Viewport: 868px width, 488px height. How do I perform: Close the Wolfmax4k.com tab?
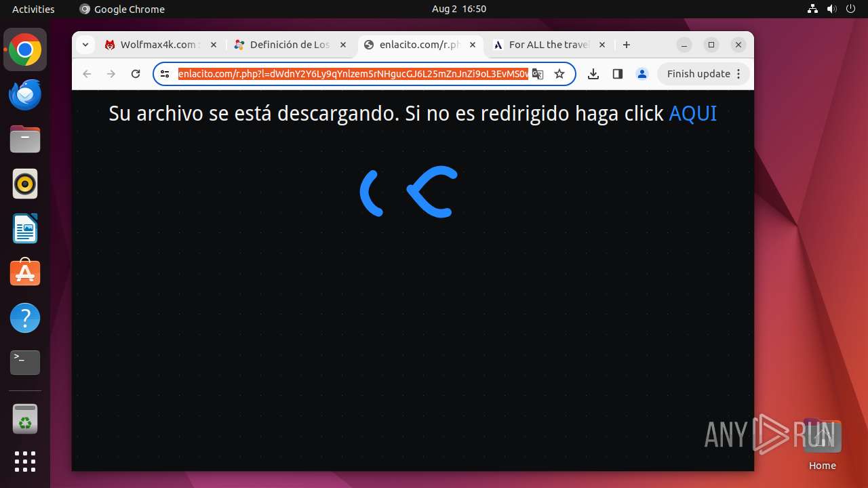(x=213, y=45)
